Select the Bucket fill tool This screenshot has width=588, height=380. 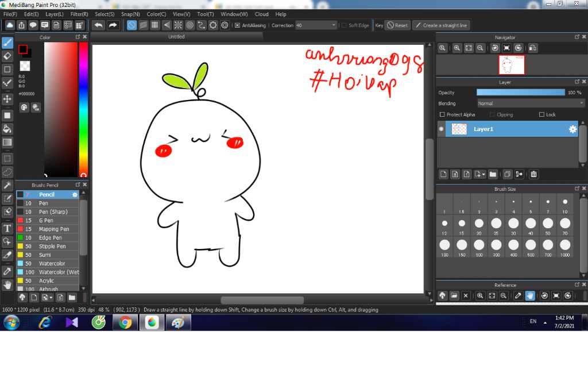pos(7,129)
